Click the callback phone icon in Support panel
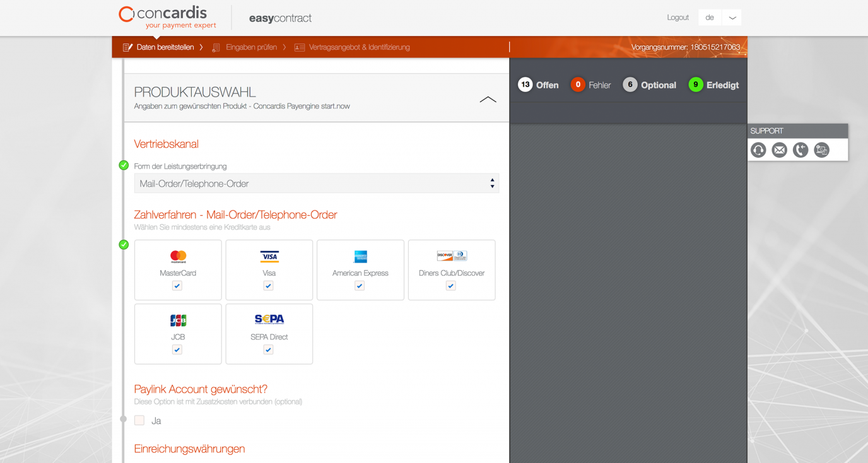The image size is (868, 463). pos(800,149)
